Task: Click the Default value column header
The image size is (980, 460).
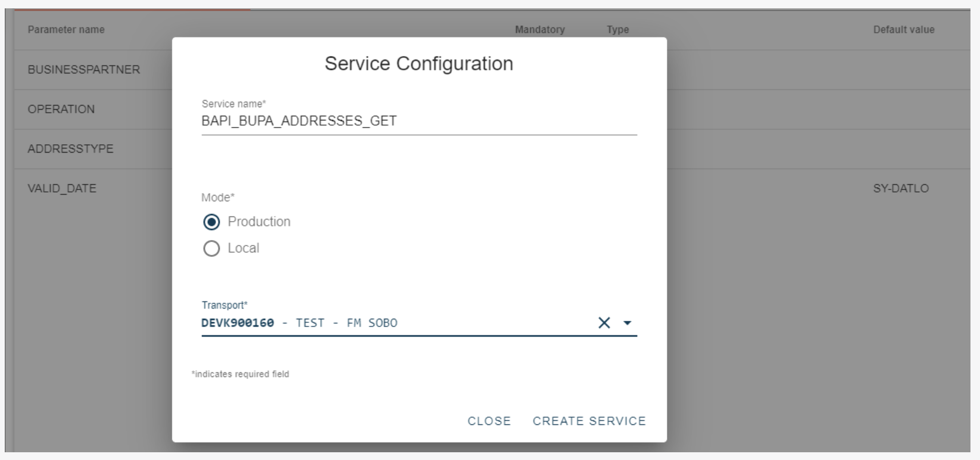Action: point(903,30)
